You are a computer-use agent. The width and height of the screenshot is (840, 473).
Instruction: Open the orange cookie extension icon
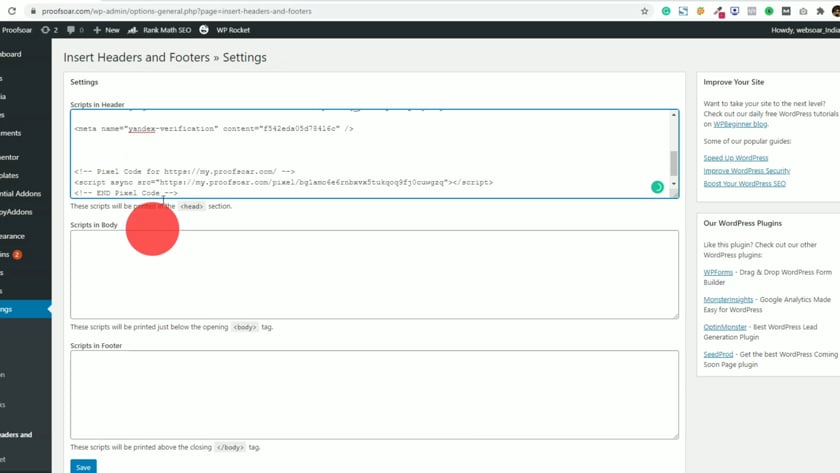point(700,11)
